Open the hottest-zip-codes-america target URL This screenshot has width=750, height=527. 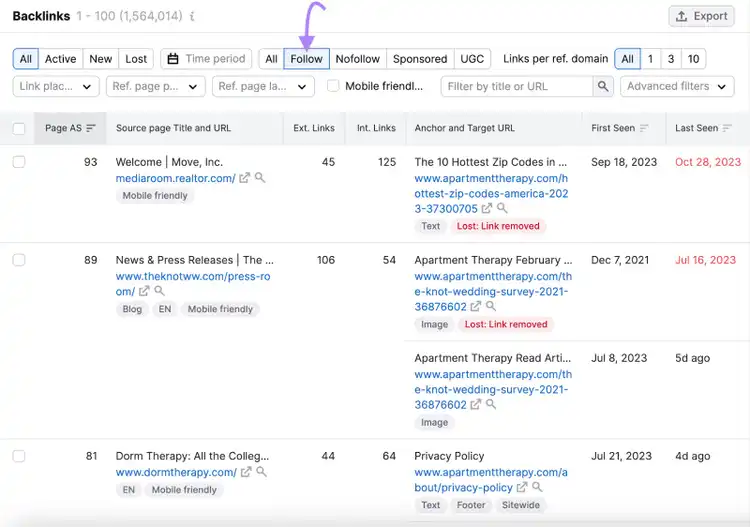(491, 193)
